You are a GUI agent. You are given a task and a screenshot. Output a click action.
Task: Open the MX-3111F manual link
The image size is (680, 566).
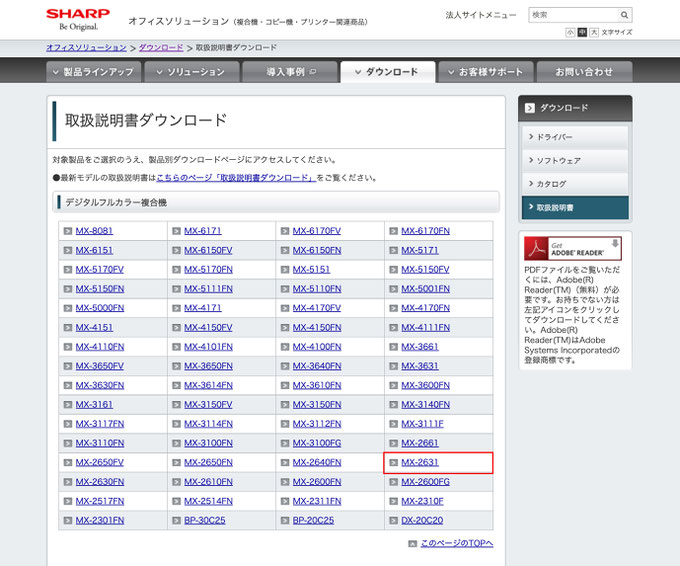[422, 424]
